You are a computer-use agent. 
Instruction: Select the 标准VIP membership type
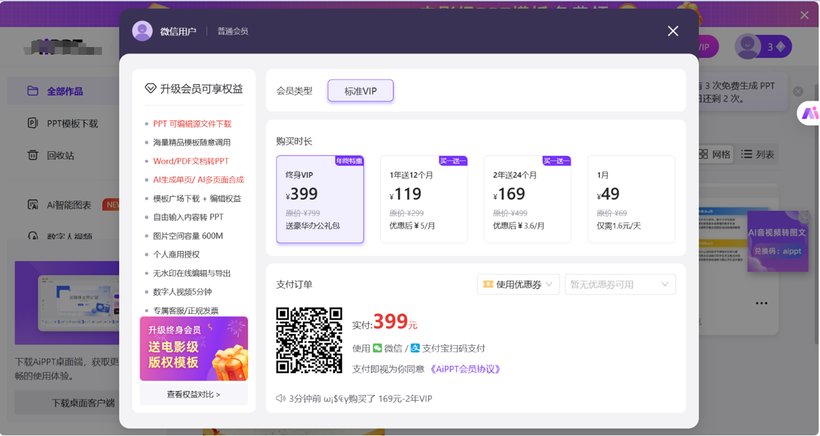[360, 91]
